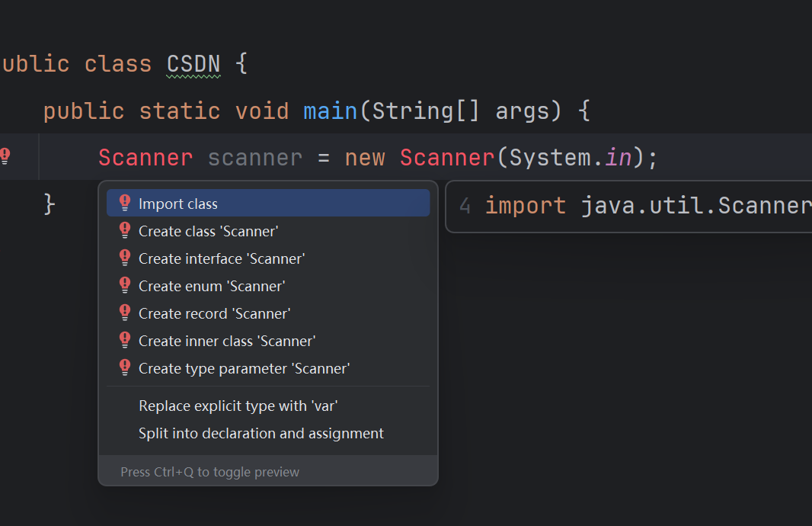The width and height of the screenshot is (812, 526).
Task: Click the 'void' return type keyword
Action: click(262, 111)
